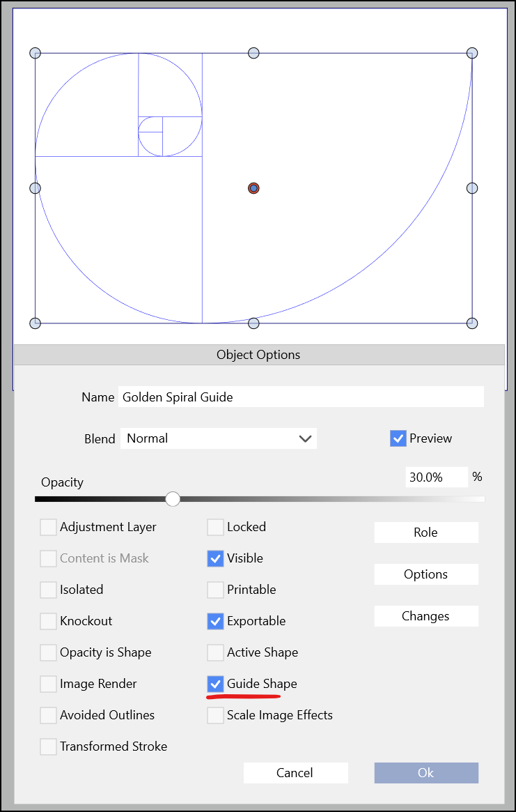Uncheck the Guide Shape checkbox

216,684
